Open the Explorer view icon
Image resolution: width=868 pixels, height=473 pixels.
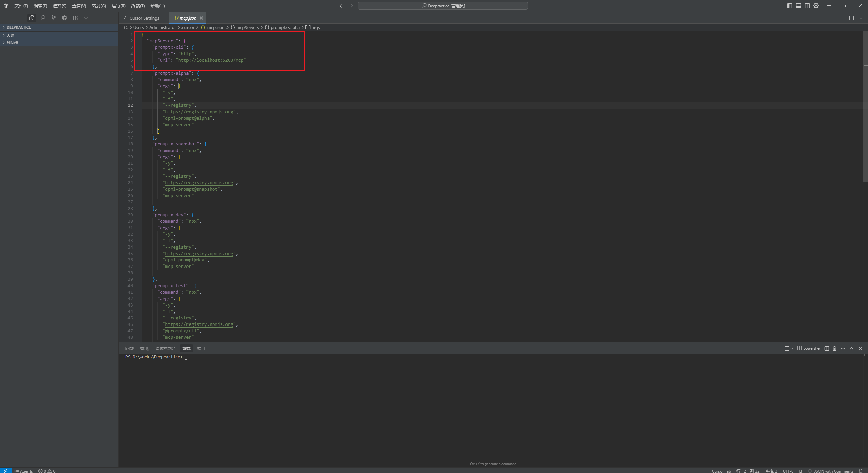pos(32,18)
